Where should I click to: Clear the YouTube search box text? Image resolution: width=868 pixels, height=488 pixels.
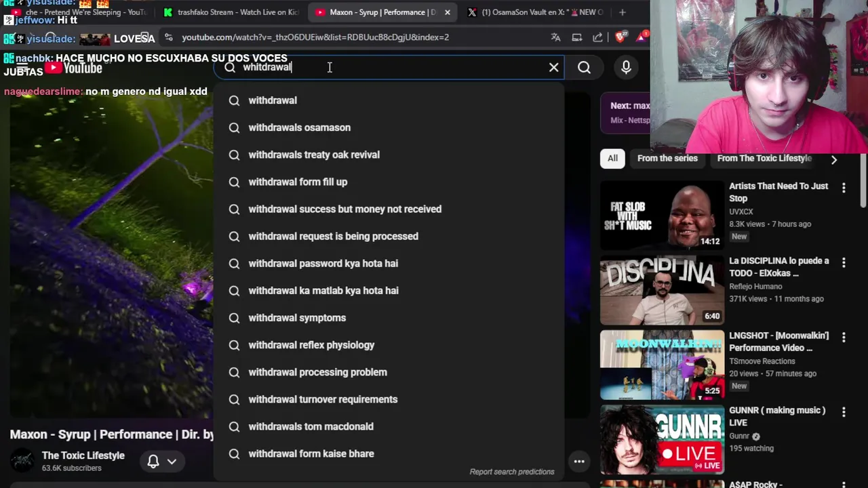(553, 67)
